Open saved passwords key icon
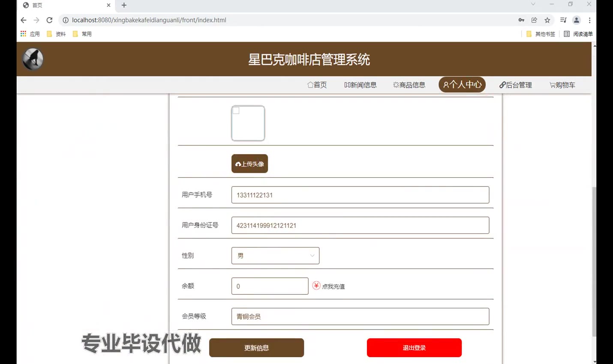Image resolution: width=613 pixels, height=364 pixels. [521, 20]
